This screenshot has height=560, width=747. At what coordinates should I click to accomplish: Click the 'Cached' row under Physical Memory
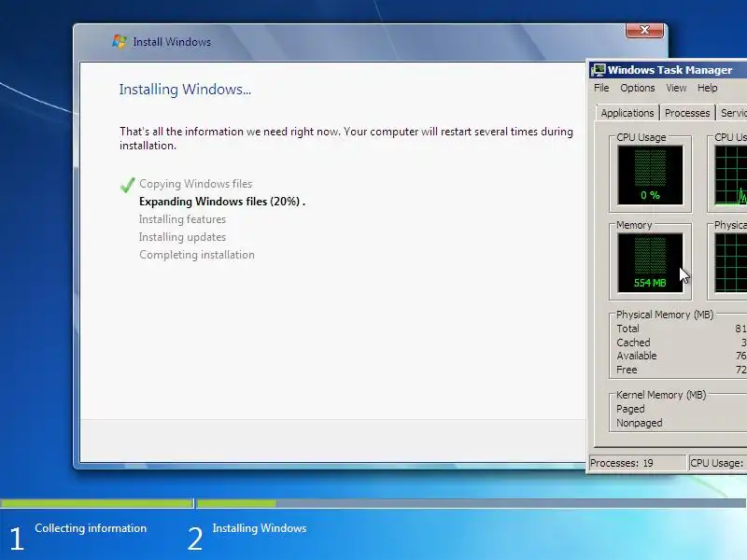click(x=681, y=343)
